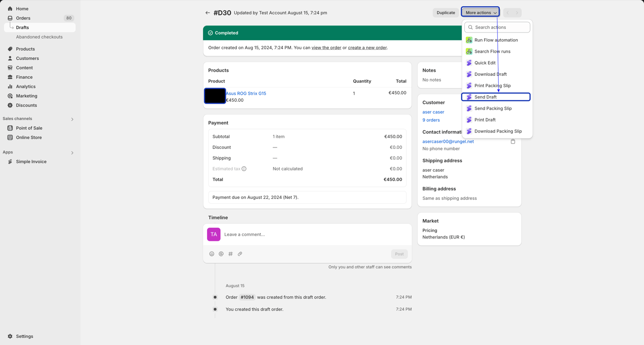Click the mention @ icon in comment box

[x=221, y=254]
